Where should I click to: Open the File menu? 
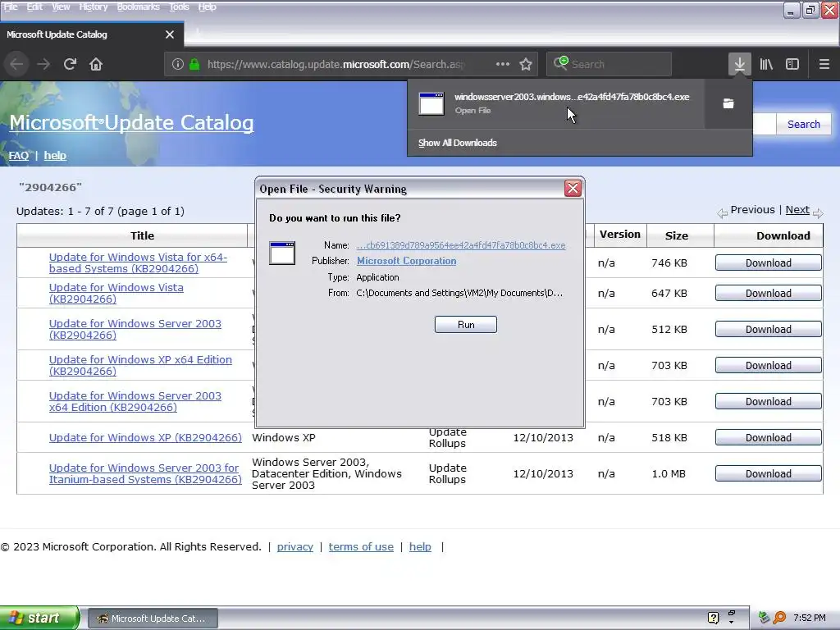[x=11, y=7]
